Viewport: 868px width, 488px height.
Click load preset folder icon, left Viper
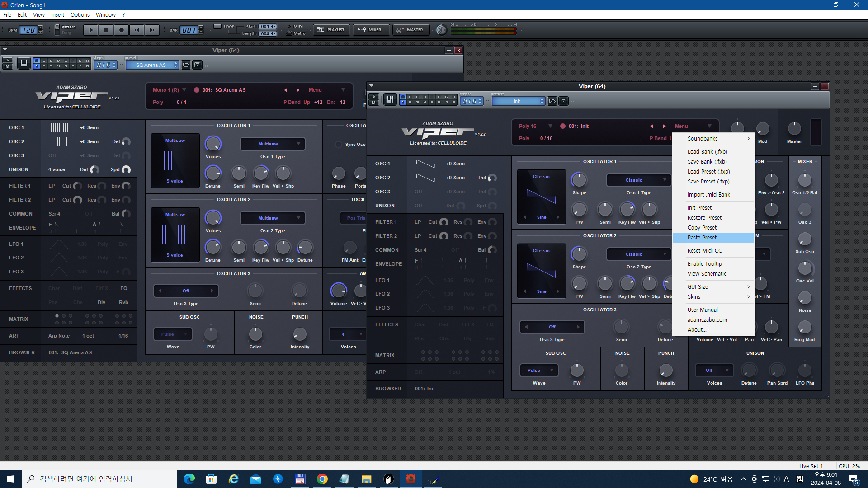tap(186, 65)
